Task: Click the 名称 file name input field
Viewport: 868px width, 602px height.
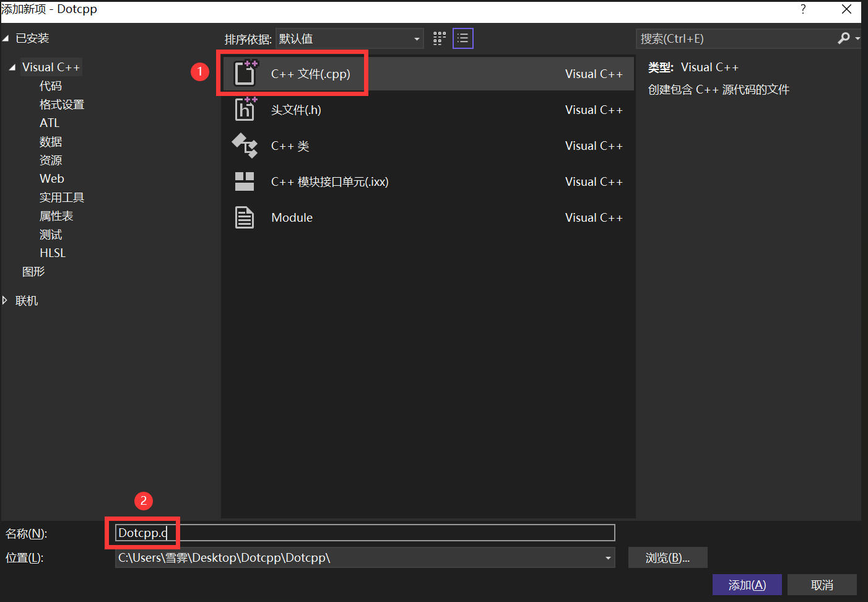Action: coord(365,533)
